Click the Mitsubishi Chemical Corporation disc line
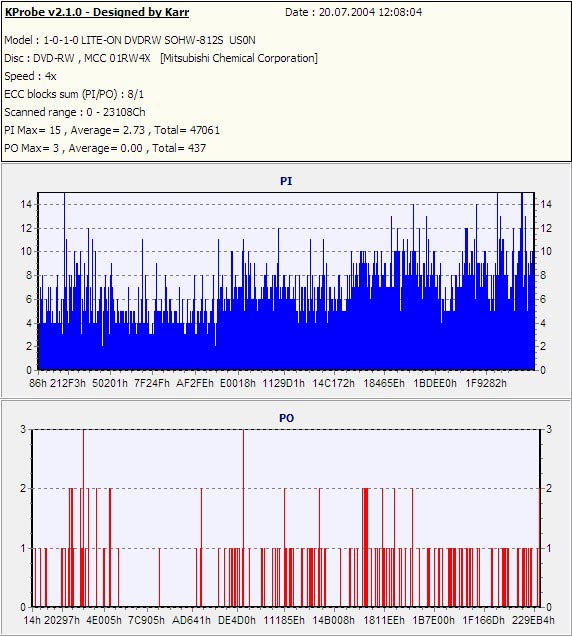 click(x=161, y=58)
